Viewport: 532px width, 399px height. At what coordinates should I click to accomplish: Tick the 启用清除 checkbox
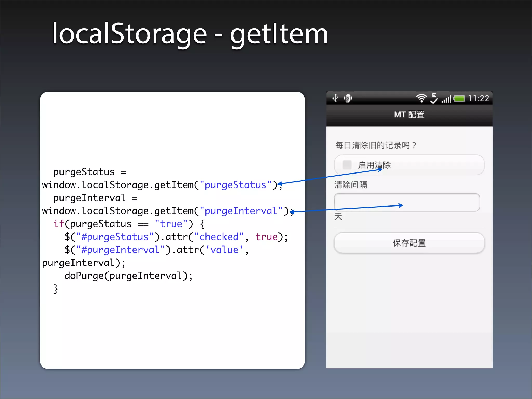click(x=347, y=165)
